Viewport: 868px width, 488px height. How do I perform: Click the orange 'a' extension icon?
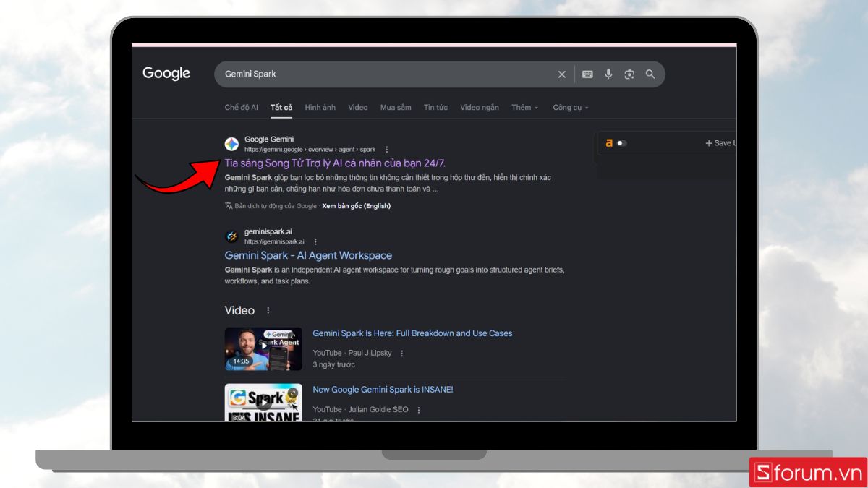(609, 143)
